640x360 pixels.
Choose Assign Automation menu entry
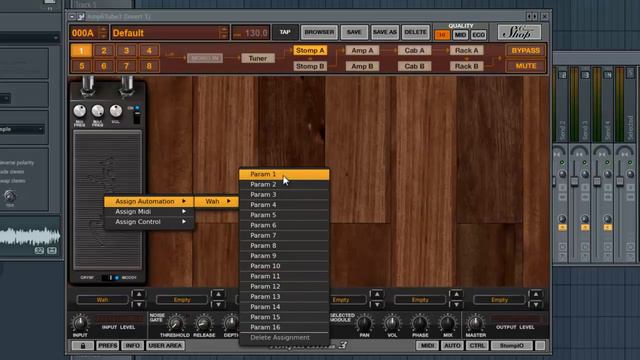(x=149, y=201)
